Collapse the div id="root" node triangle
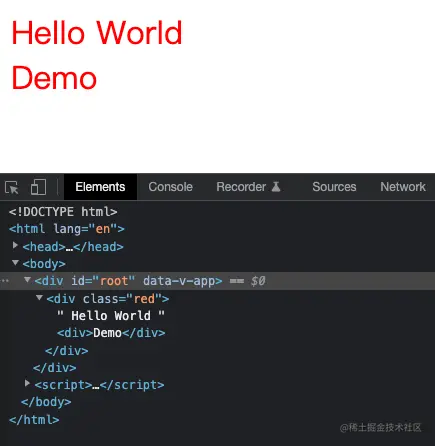 [27, 280]
